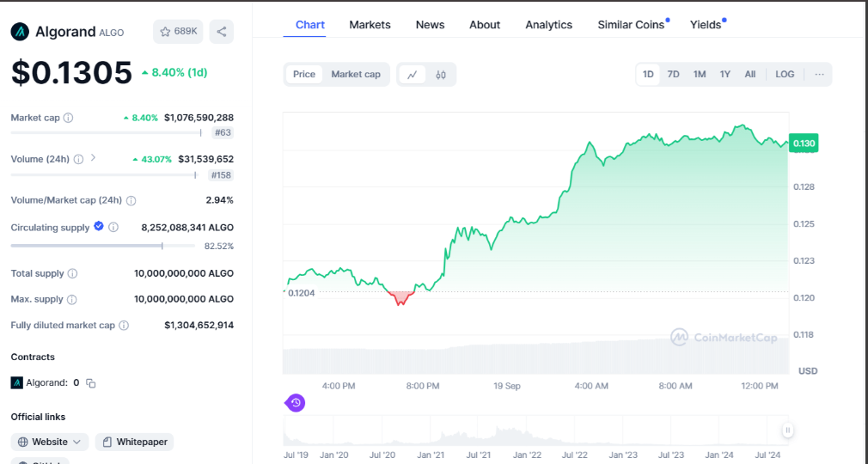Click the Official links heading
The width and height of the screenshot is (868, 464).
38,417
